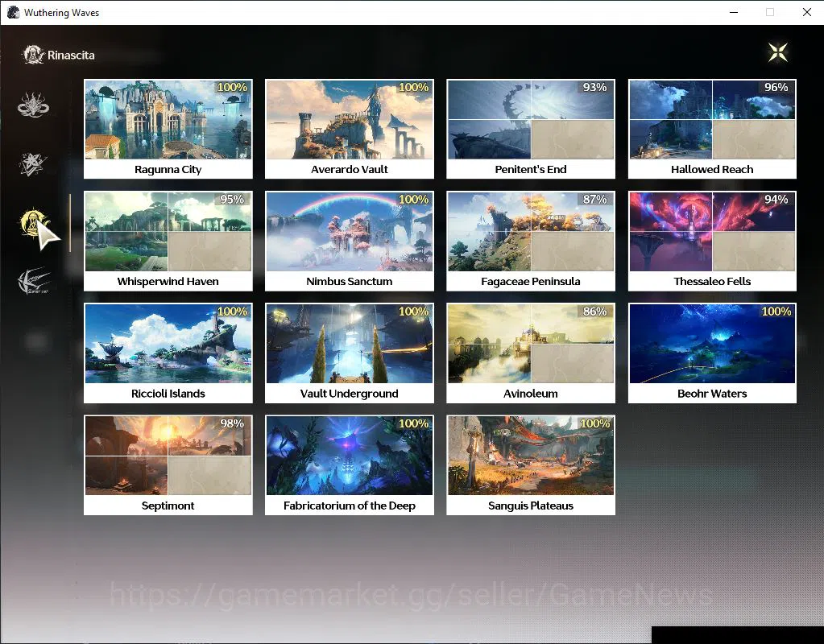Image resolution: width=824 pixels, height=644 pixels.
Task: Select the Vault Underground thumbnail
Action: pyautogui.click(x=350, y=344)
